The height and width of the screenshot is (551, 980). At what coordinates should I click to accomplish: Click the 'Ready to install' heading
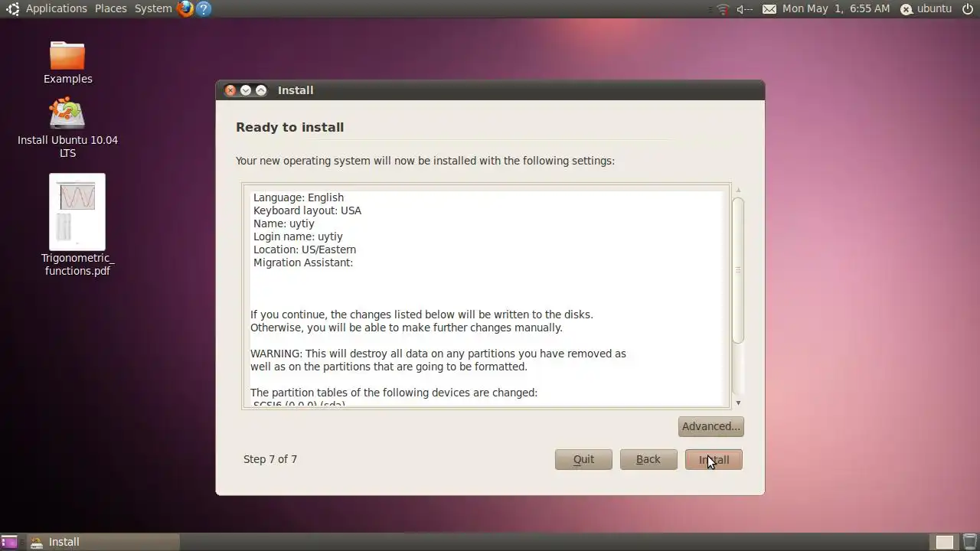(x=289, y=127)
